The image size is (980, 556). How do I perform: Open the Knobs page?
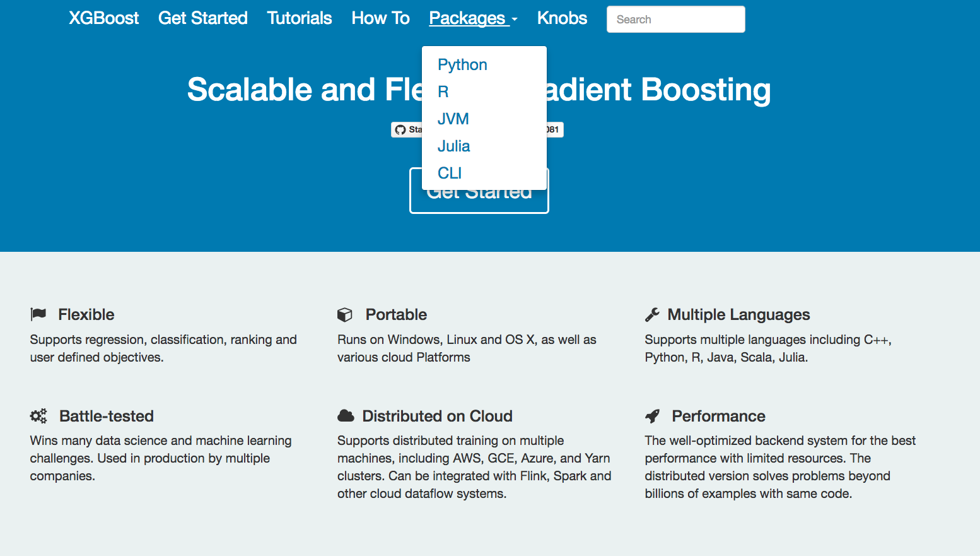tap(562, 18)
